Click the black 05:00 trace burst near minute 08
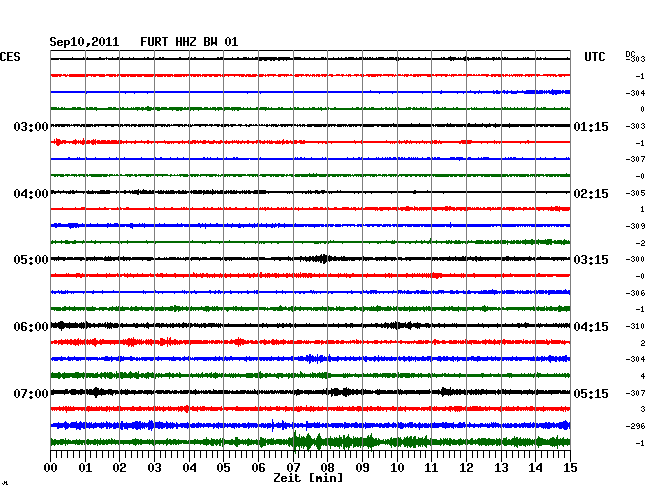650x494 pixels. [321, 259]
